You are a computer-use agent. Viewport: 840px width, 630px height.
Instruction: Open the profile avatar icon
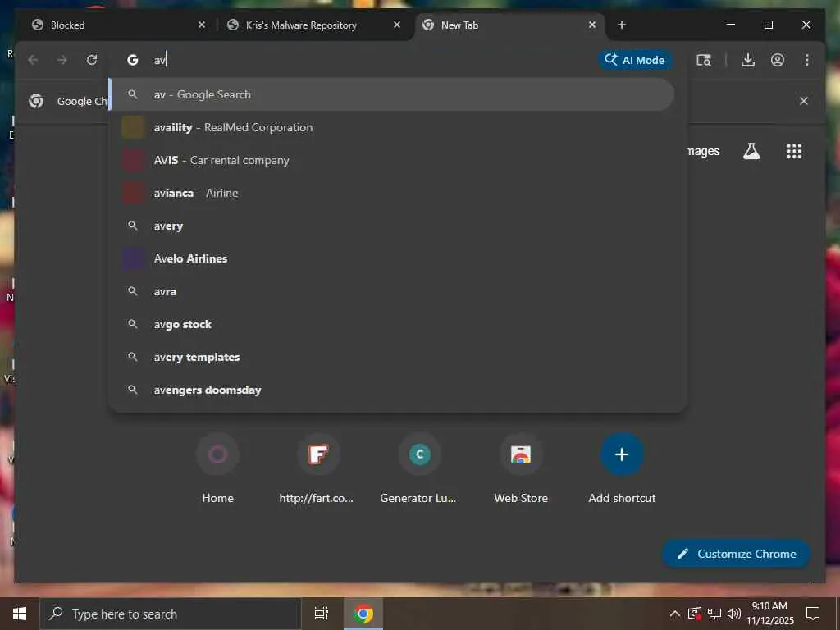pos(778,60)
